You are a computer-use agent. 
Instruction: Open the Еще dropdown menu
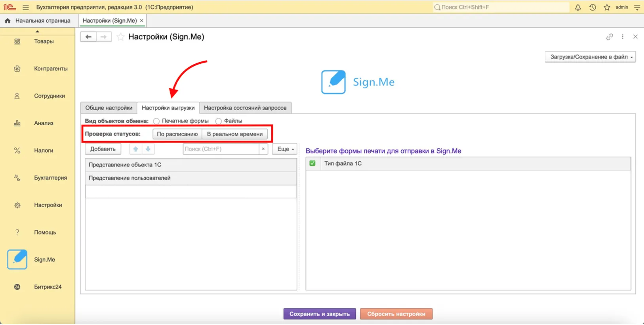(x=285, y=149)
